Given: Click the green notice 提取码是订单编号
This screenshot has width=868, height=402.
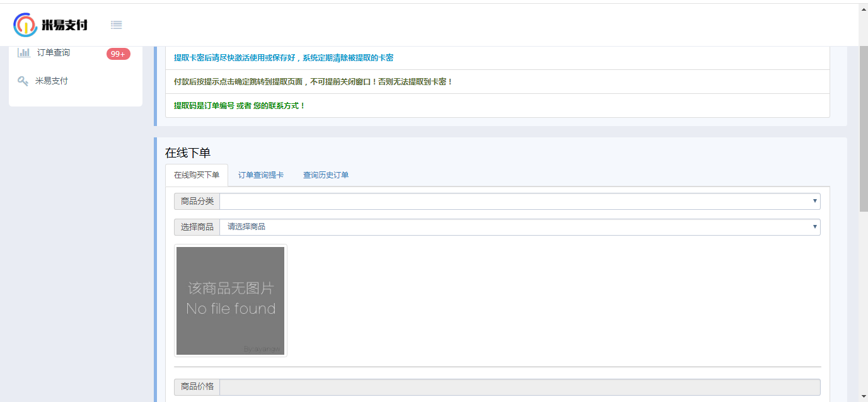Looking at the screenshot, I should pyautogui.click(x=240, y=106).
